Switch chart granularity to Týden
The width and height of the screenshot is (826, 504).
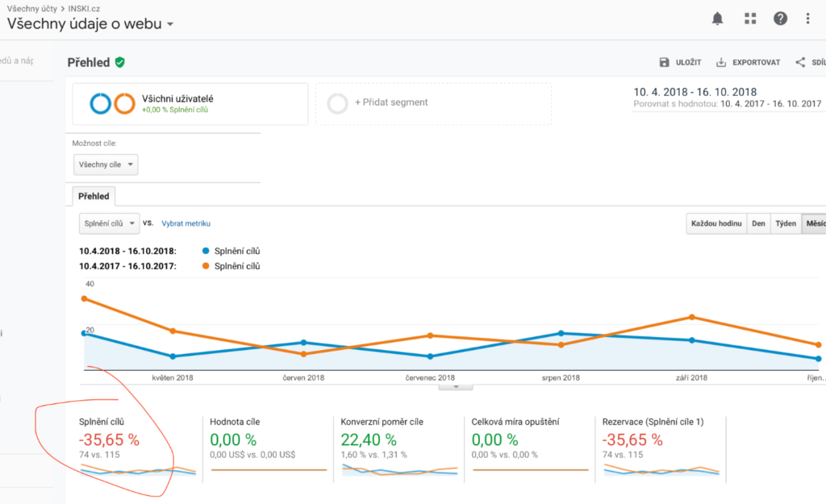point(785,223)
